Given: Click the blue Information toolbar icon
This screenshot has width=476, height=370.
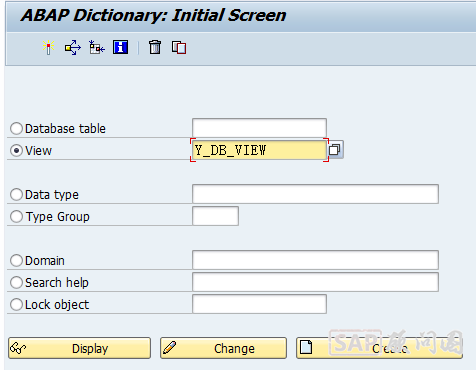Looking at the screenshot, I should [120, 47].
